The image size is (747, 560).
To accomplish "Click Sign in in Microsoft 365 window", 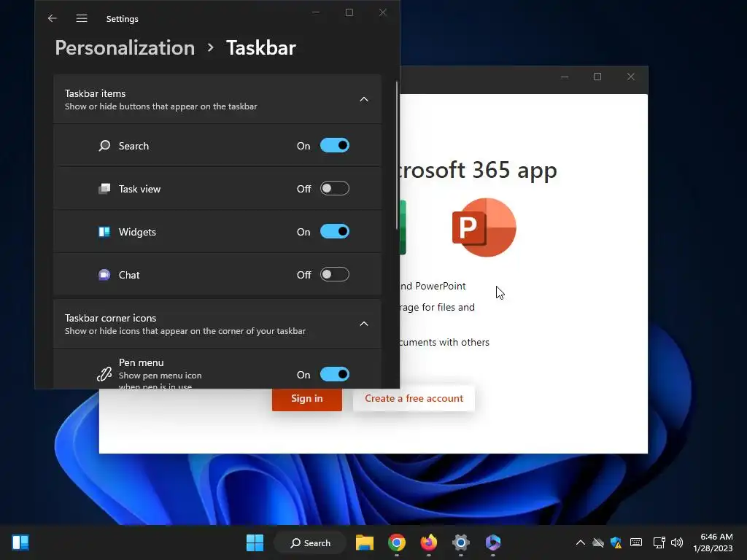I will pyautogui.click(x=307, y=399).
